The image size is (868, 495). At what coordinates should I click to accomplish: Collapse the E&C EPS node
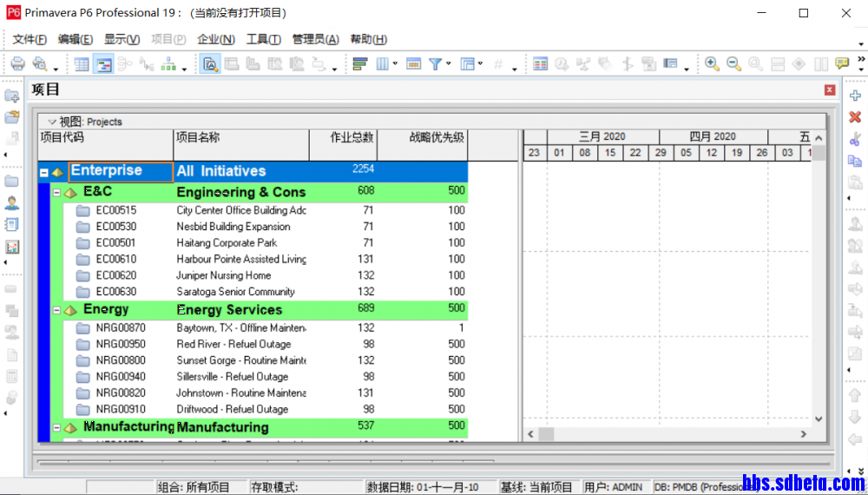[56, 193]
